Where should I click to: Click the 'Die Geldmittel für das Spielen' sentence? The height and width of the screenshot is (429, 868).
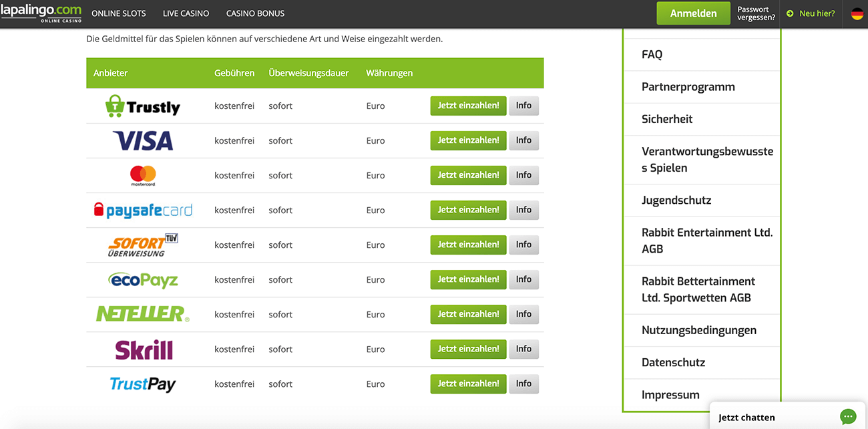(264, 39)
